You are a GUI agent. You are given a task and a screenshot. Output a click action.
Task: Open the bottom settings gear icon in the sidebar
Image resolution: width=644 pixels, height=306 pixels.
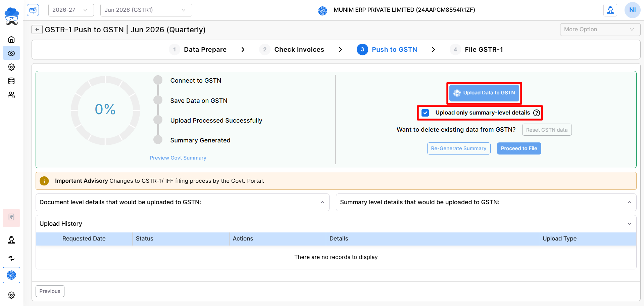click(11, 295)
